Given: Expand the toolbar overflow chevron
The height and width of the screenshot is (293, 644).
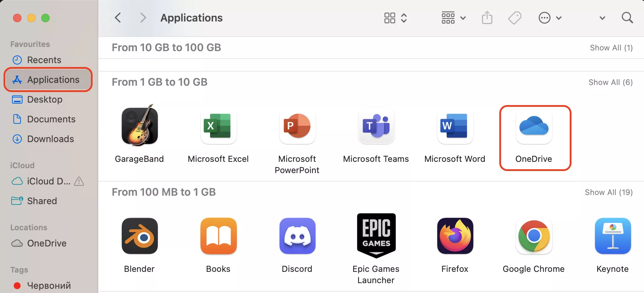Looking at the screenshot, I should pos(602,18).
